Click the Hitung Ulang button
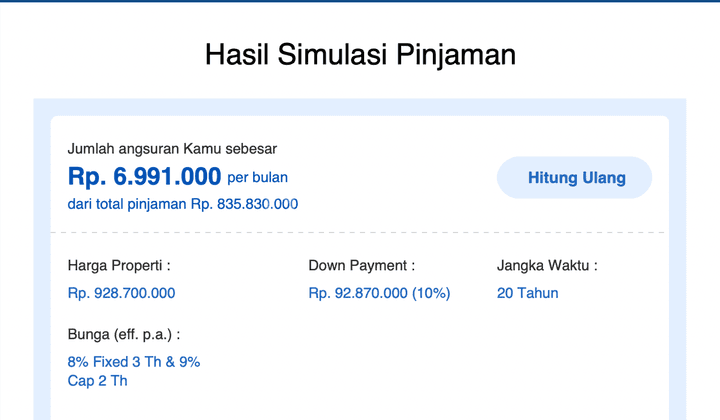Image resolution: width=720 pixels, height=420 pixels. coord(574,178)
